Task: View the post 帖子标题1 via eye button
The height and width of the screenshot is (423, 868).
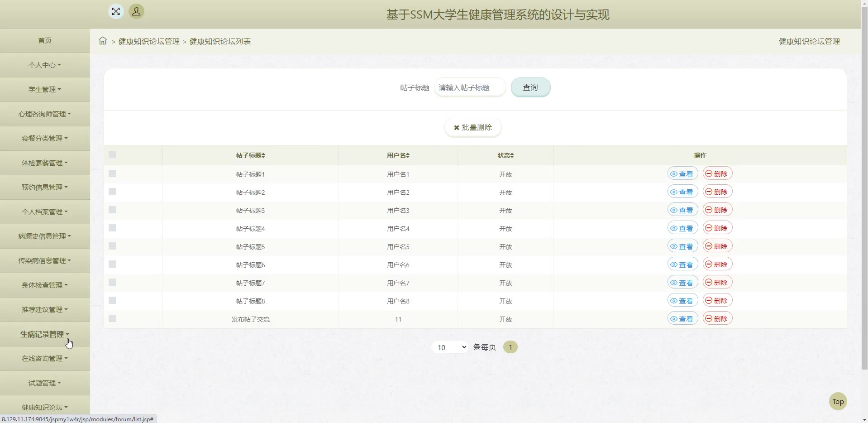Action: pyautogui.click(x=682, y=174)
